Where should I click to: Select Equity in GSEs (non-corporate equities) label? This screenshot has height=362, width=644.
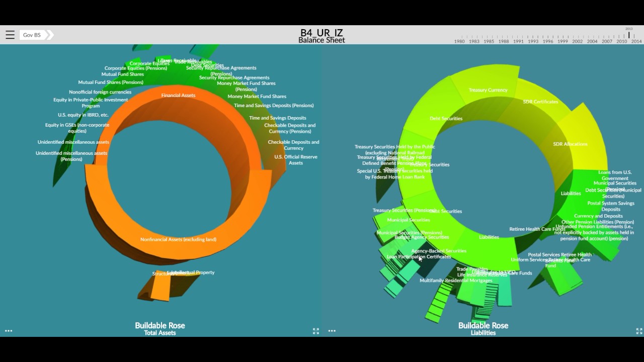[x=77, y=128]
